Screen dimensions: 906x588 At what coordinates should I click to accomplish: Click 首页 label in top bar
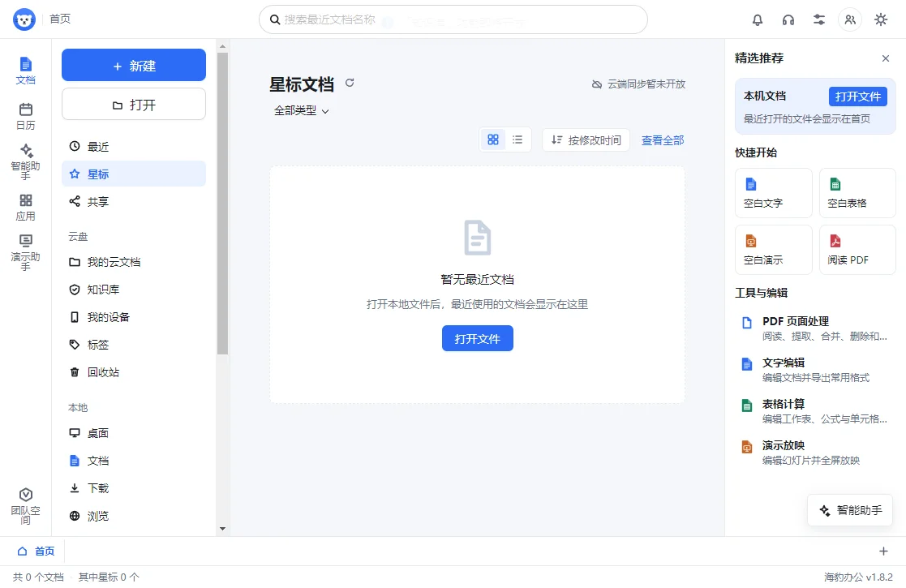60,19
